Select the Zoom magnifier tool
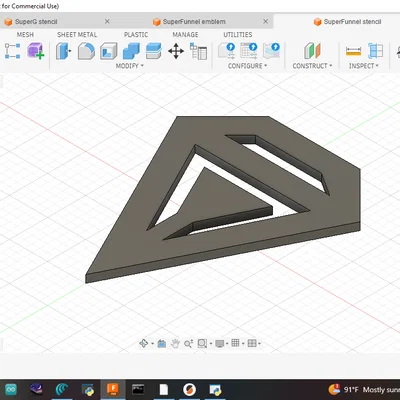Viewport: 400px width, 400px height. click(188, 343)
